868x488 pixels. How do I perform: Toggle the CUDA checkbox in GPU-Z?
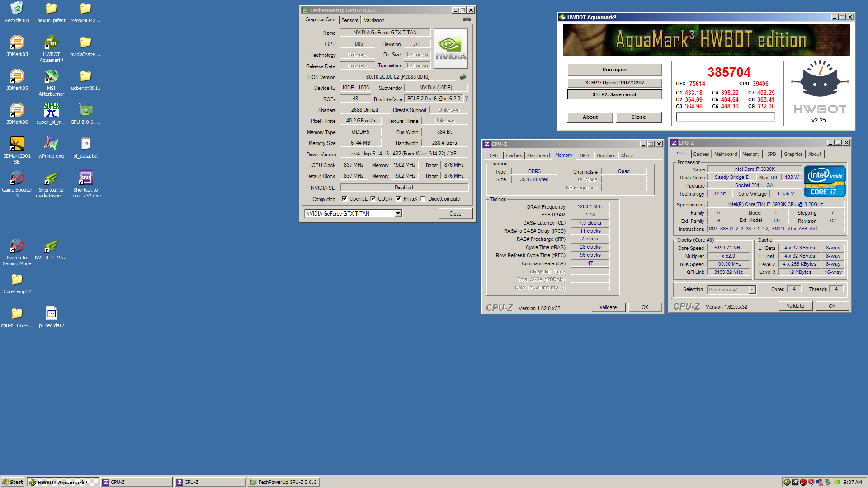coord(373,198)
